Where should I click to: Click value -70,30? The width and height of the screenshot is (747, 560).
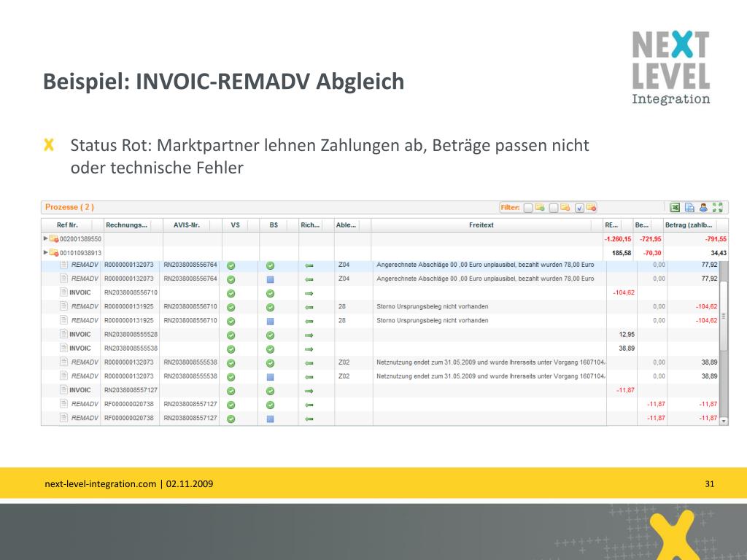[x=652, y=253]
